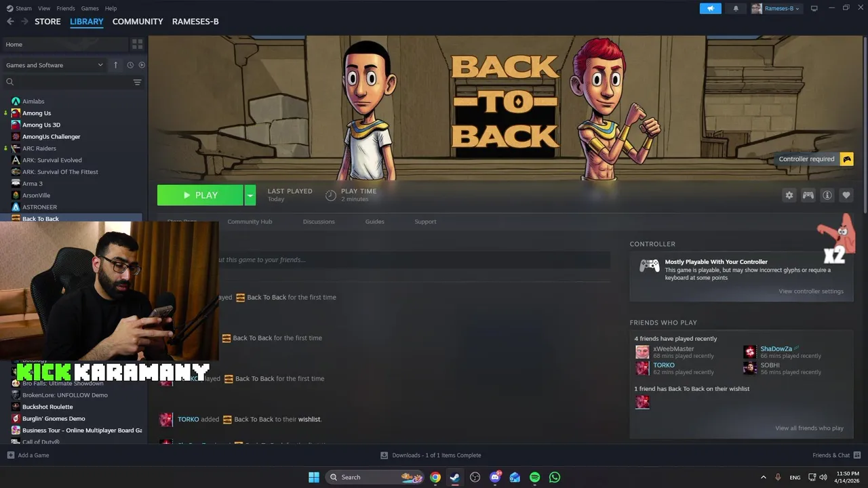Screen dimensions: 868x488
Task: Open friend xWeebMaster's profile
Action: point(673,349)
